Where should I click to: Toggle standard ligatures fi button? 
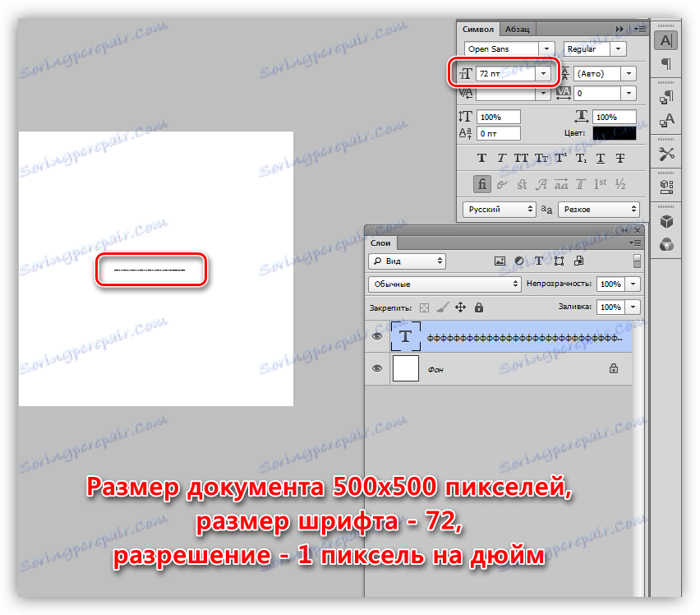click(481, 184)
